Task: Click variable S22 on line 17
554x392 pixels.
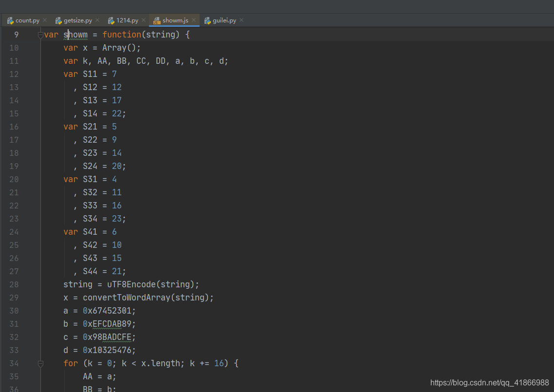Action: click(90, 140)
